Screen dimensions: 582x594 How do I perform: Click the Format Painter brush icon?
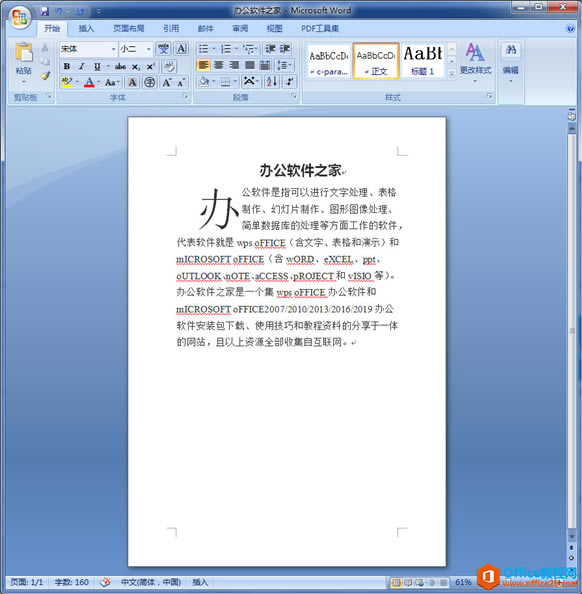pos(45,76)
